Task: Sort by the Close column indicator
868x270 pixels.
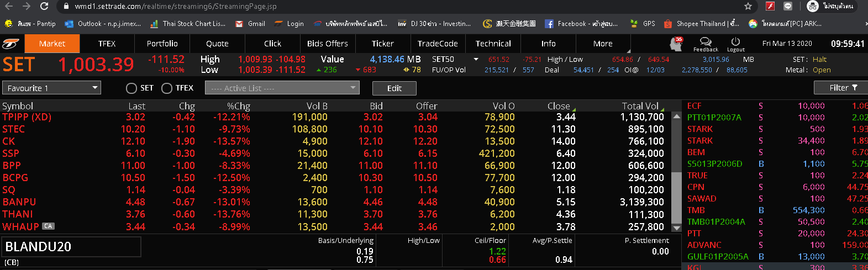Action: click(x=574, y=109)
